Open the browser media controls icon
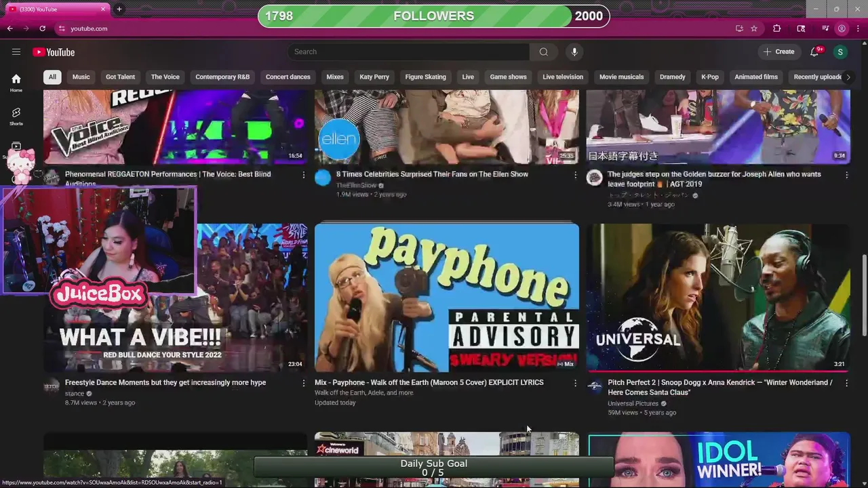This screenshot has width=868, height=488. (825, 28)
